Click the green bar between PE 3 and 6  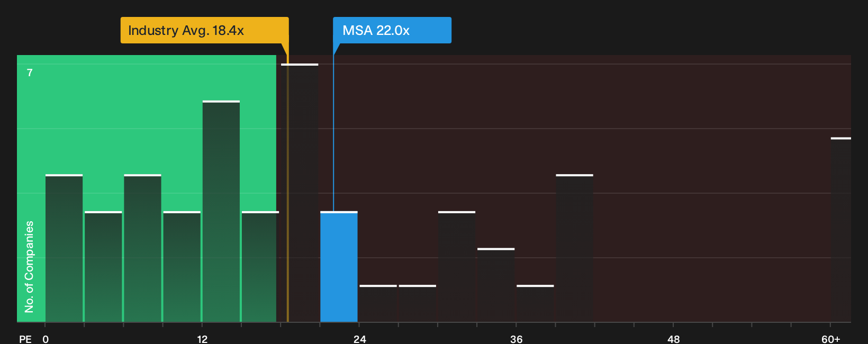tap(103, 267)
